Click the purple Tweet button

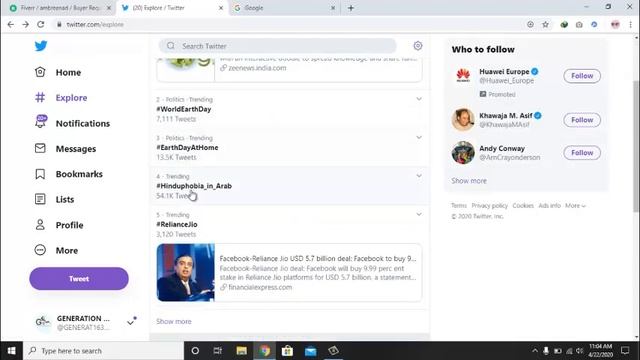point(79,279)
